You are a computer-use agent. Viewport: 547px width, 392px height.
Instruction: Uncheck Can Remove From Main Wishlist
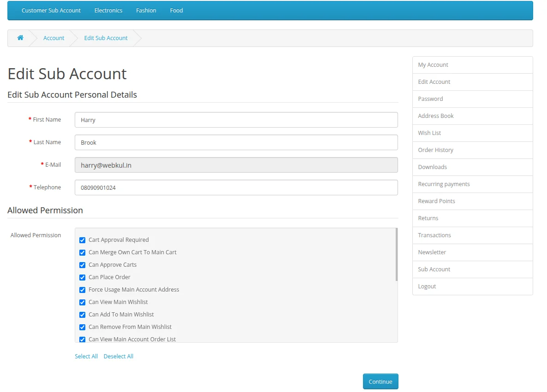tap(83, 327)
